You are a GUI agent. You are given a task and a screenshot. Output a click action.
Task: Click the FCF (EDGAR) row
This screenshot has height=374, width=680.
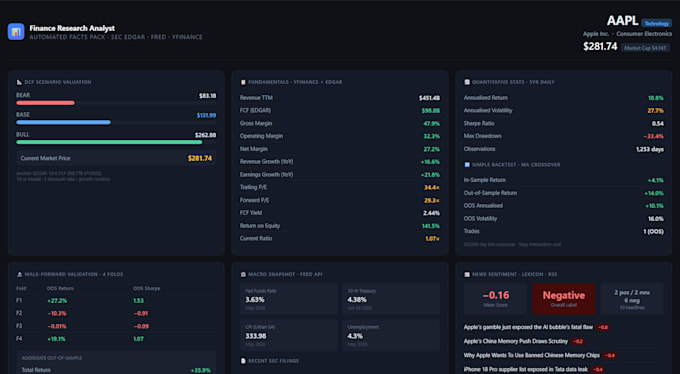(x=340, y=111)
